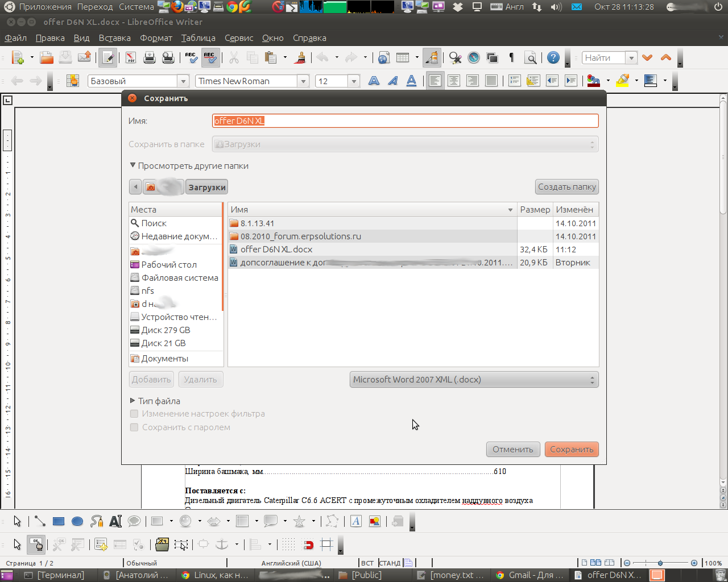Select the Ellipse drawing tool
This screenshot has height=582, width=728.
[77, 521]
